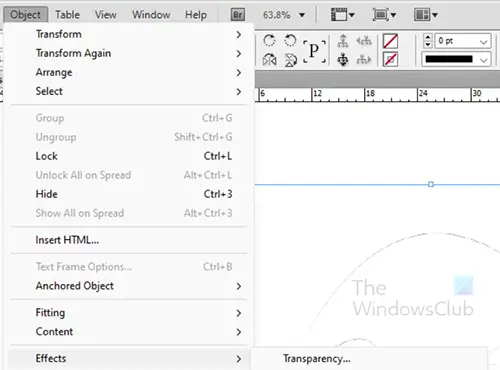The image size is (500, 370).
Task: Expand the Effects submenu
Action: coord(129,359)
